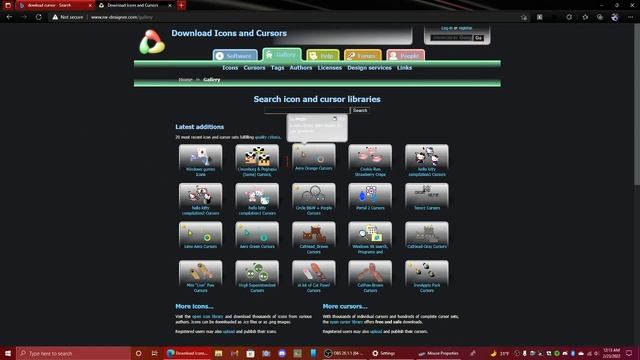Click the Not secure warning icon
Image resolution: width=640 pixels, height=360 pixels.
pyautogui.click(x=55, y=17)
